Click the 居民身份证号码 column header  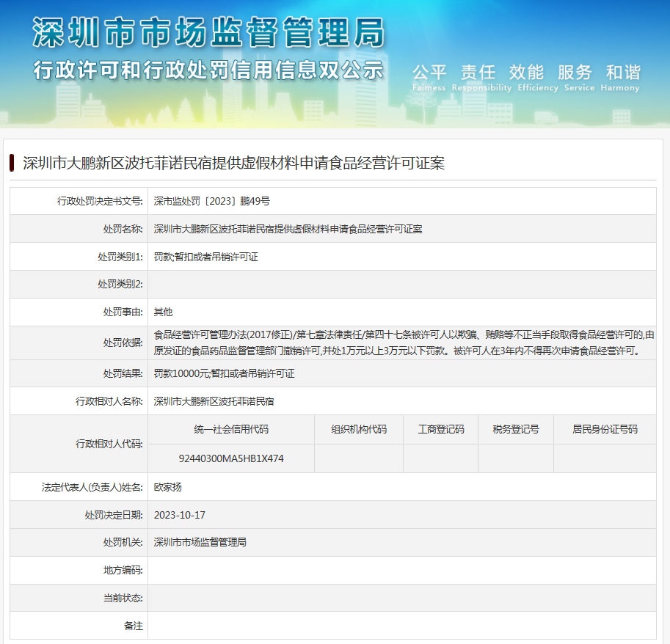click(605, 429)
